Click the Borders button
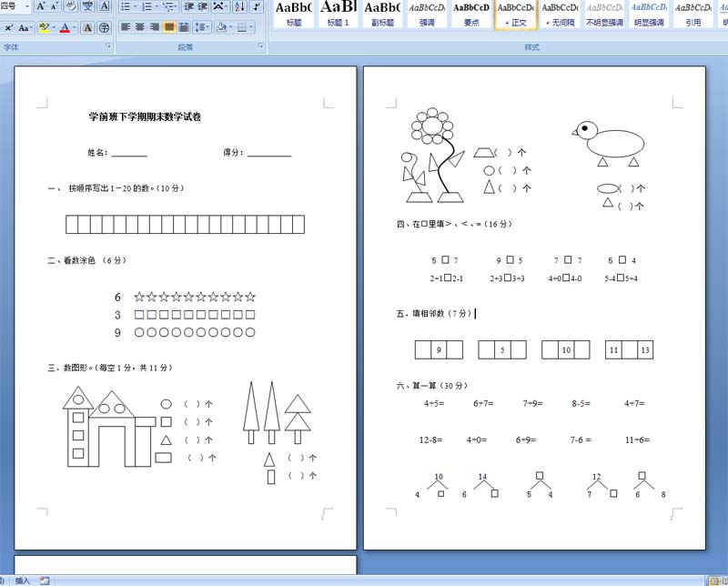The image size is (728, 586). click(241, 28)
